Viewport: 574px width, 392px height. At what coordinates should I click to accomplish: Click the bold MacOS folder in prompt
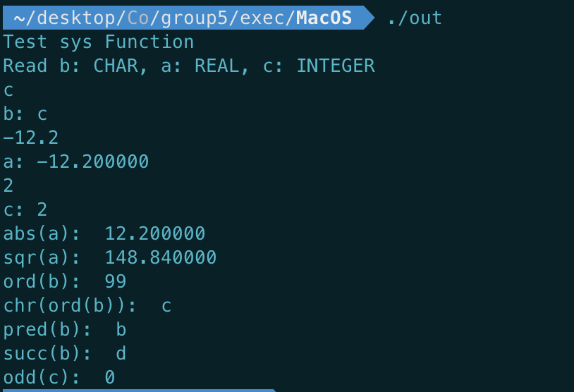[324, 18]
